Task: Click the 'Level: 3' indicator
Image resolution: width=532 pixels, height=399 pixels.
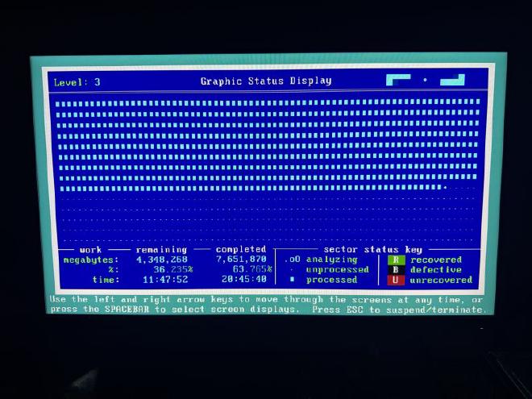Action: pyautogui.click(x=77, y=82)
